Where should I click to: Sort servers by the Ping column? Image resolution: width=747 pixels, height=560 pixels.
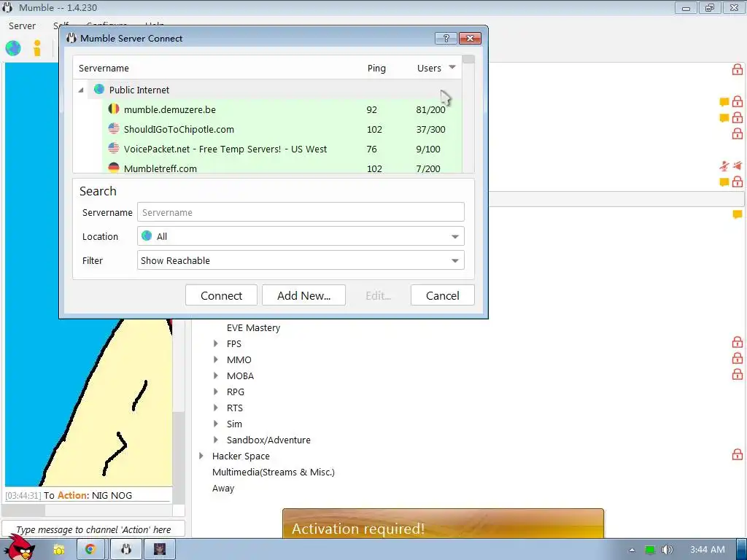click(x=376, y=68)
